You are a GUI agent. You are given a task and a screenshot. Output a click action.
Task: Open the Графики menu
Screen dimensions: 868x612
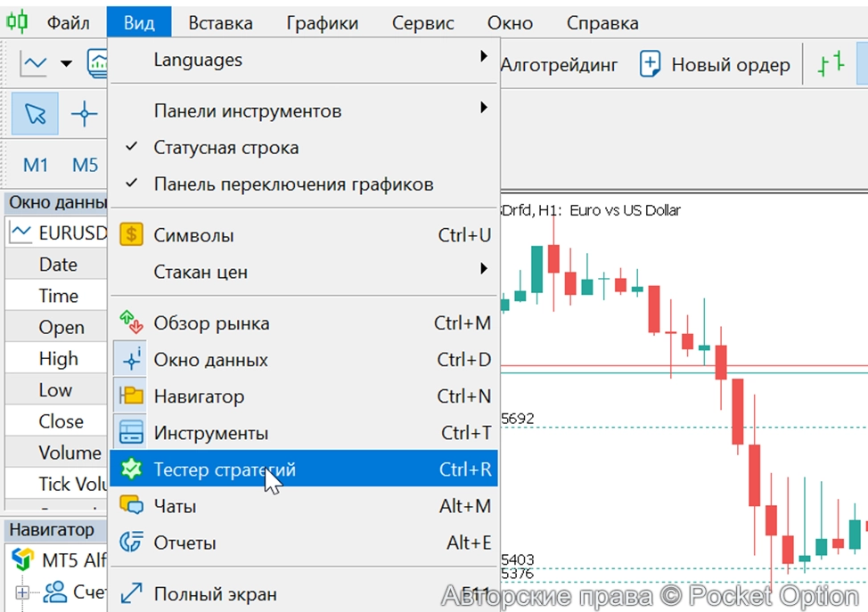(x=321, y=22)
